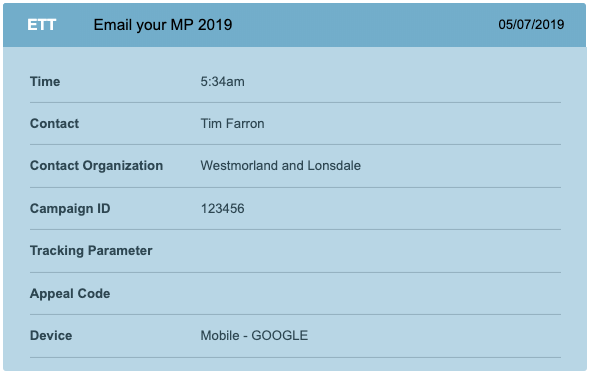Screen dimensions: 590x375
Task: Click the Contact row in the details table
Action: coord(295,123)
